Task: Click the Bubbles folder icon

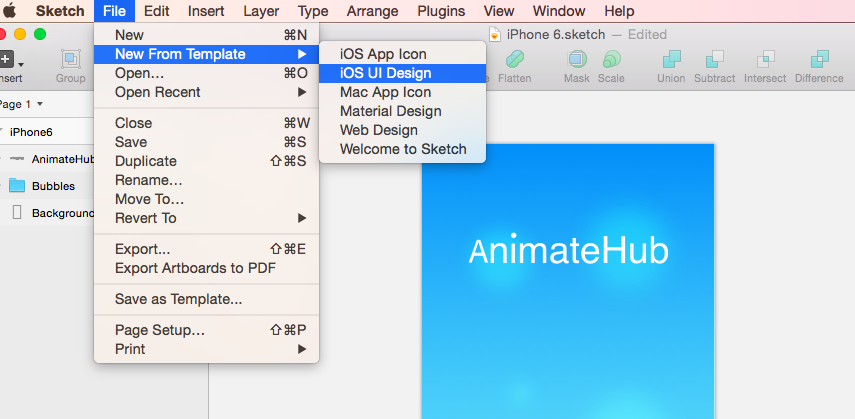Action: click(17, 185)
